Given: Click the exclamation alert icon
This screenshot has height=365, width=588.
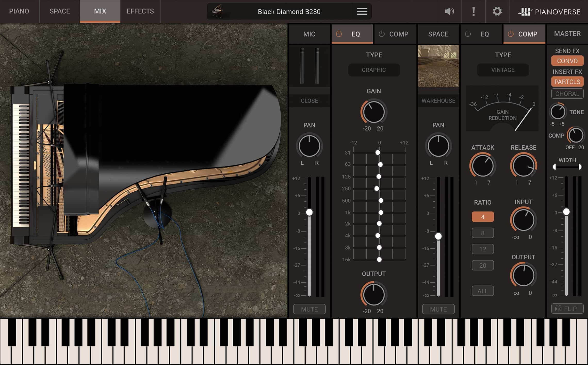Looking at the screenshot, I should pyautogui.click(x=473, y=11).
